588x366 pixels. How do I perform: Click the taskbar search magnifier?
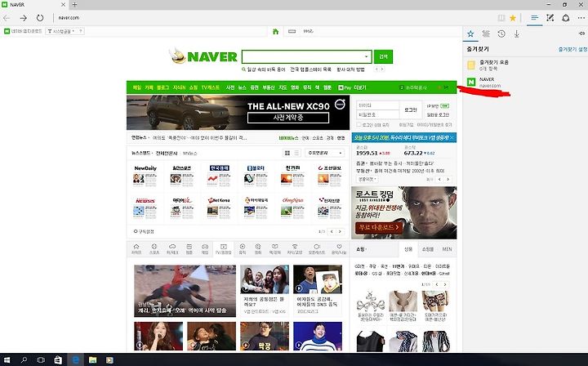(24, 360)
